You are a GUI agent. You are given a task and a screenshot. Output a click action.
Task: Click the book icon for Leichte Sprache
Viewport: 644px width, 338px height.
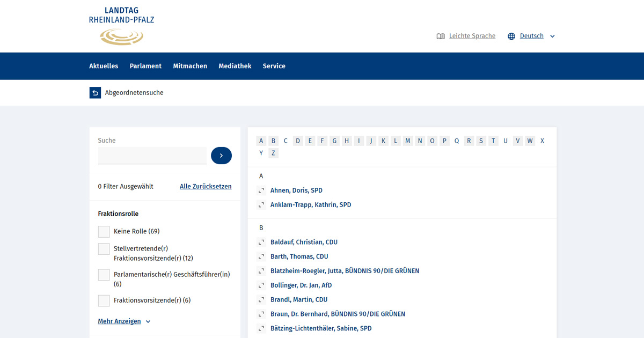point(441,36)
